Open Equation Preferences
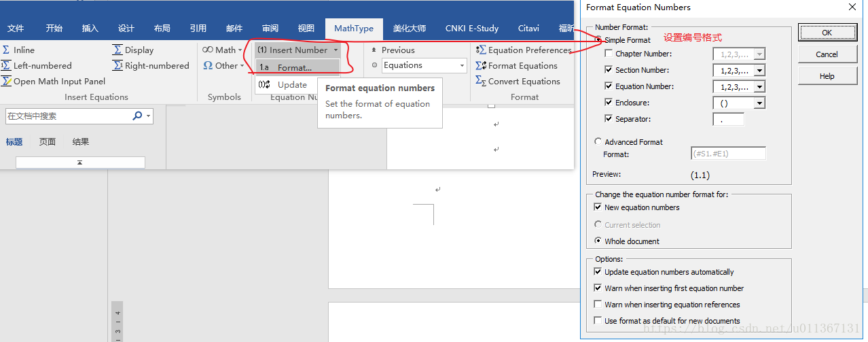Viewport: 868px width, 342px height. pos(524,50)
